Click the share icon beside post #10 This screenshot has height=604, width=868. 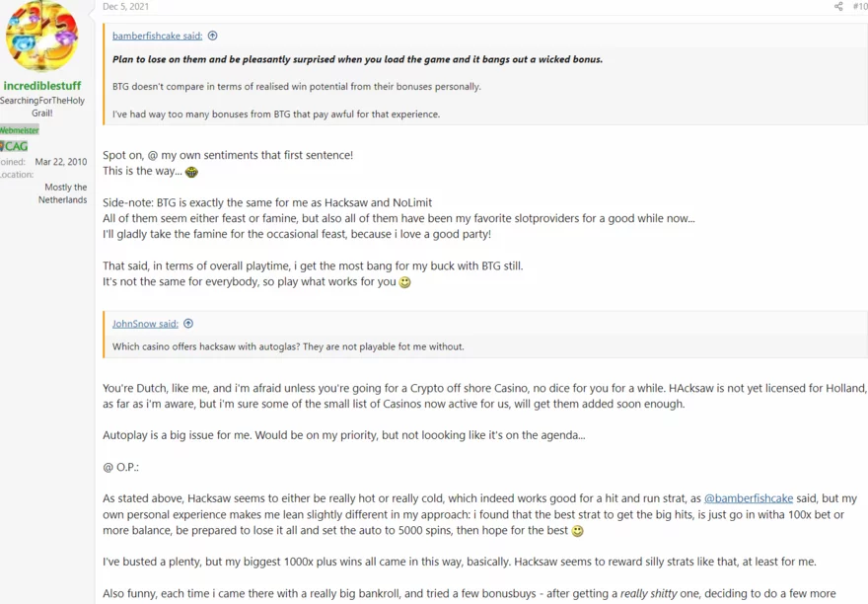point(838,7)
